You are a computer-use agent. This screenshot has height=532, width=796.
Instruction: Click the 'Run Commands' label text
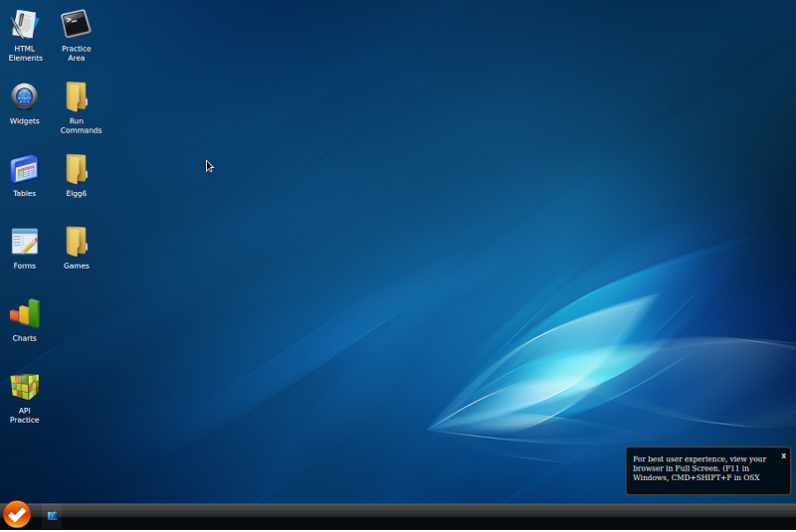pyautogui.click(x=81, y=125)
